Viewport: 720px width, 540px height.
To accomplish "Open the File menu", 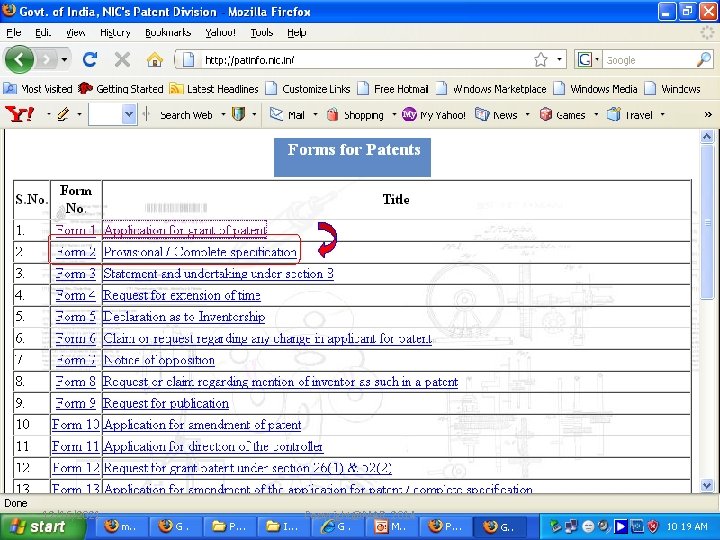I will [x=14, y=33].
